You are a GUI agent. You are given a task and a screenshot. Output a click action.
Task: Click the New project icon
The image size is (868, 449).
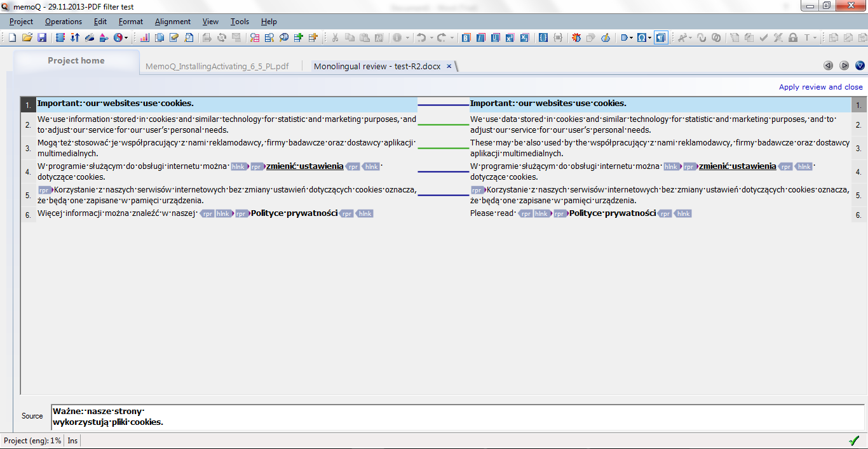click(12, 37)
